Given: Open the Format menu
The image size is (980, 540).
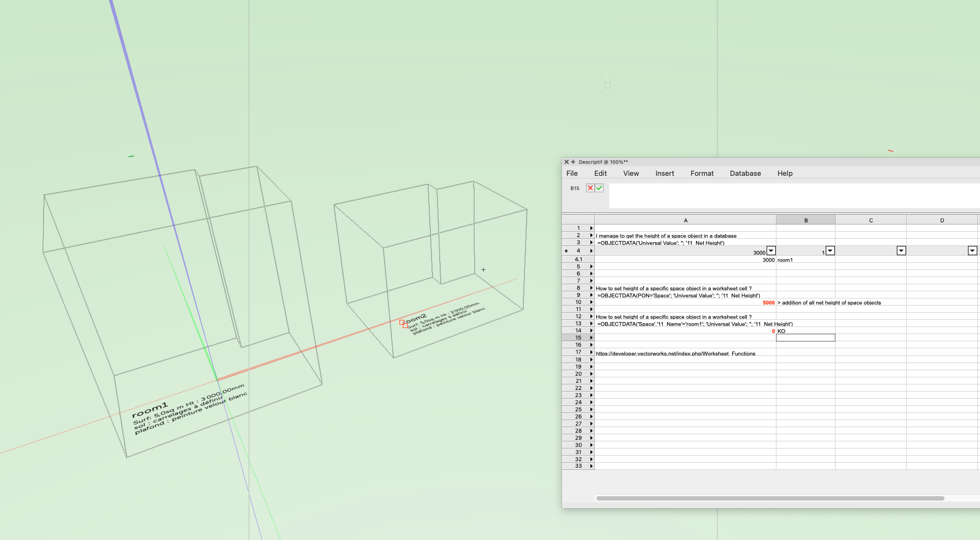Looking at the screenshot, I should pyautogui.click(x=701, y=174).
